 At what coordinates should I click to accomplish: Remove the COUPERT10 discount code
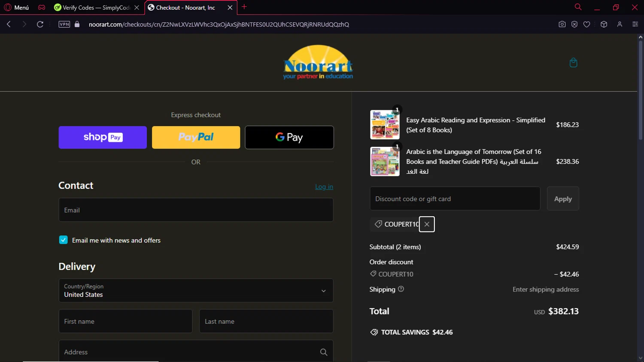click(x=427, y=224)
